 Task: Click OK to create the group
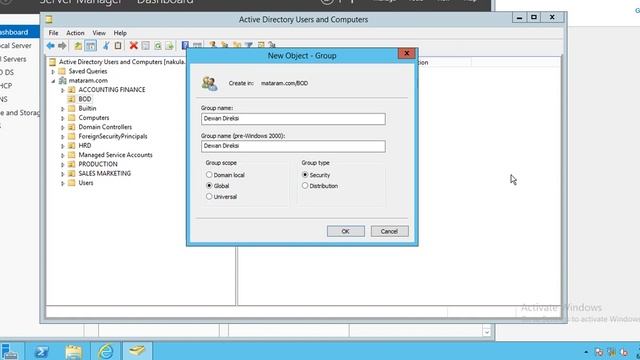(x=346, y=231)
